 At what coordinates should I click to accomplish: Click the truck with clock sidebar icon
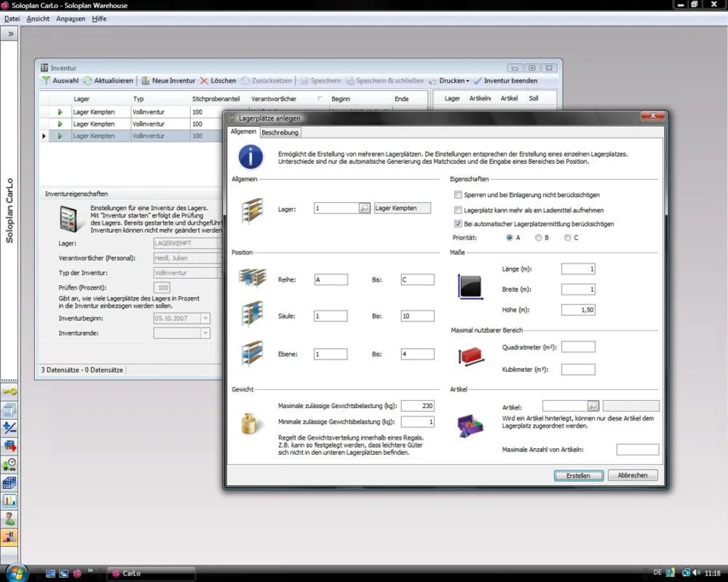(9, 464)
